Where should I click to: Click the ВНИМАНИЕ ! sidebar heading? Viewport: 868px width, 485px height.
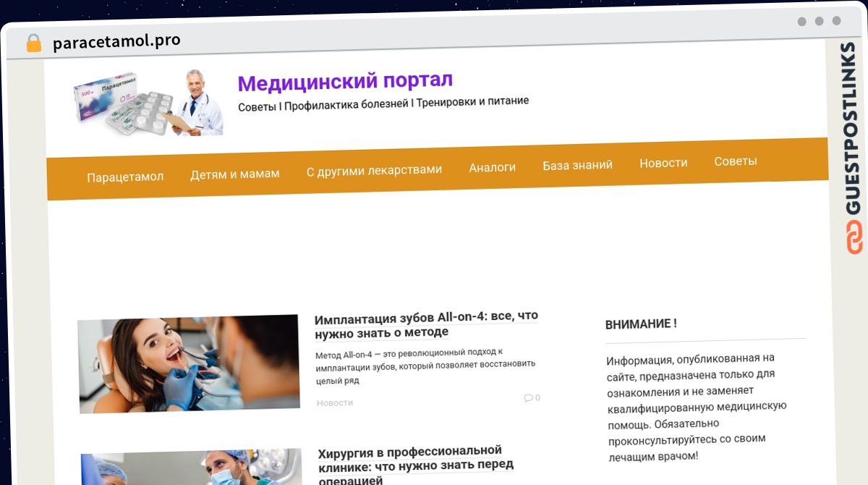641,324
